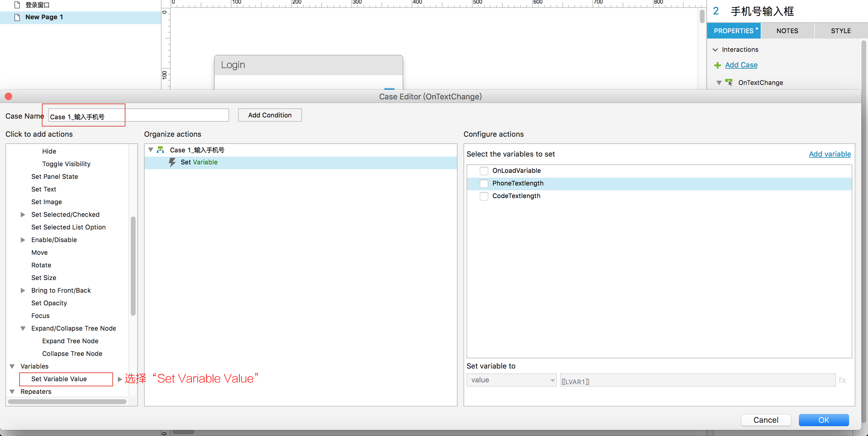Click the Add Case link
Viewport: 868px width, 436px height.
741,65
